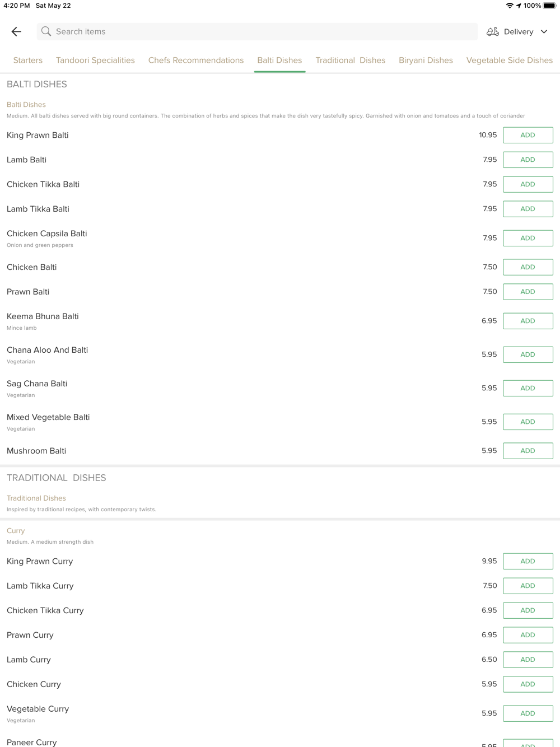
Task: Add King Prawn Balti to order
Action: (x=528, y=135)
